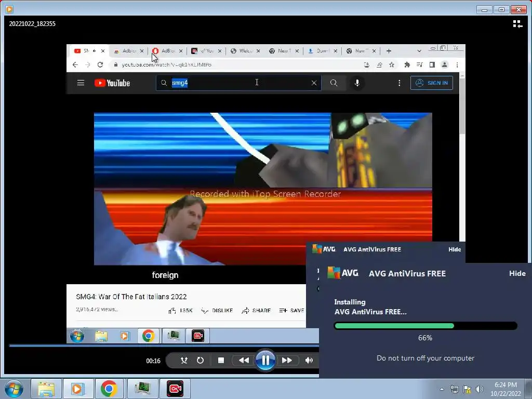Reload the page in recorded Chrome
Viewport: 532px width, 399px height.
100,64
